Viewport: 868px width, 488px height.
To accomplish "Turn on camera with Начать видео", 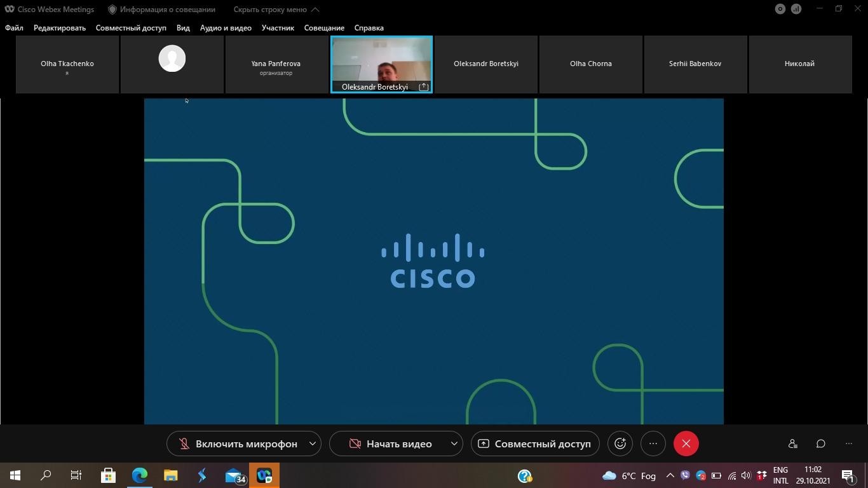I will [x=390, y=444].
